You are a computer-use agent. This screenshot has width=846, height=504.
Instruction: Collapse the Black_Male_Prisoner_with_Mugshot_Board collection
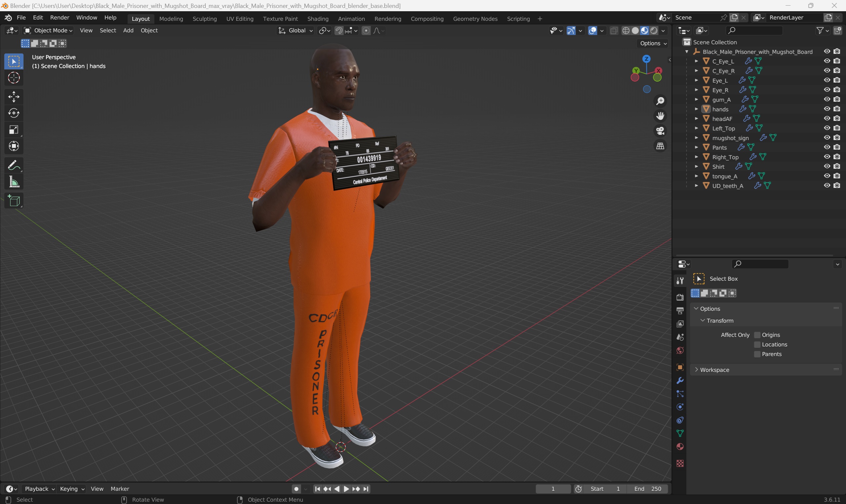pos(687,52)
